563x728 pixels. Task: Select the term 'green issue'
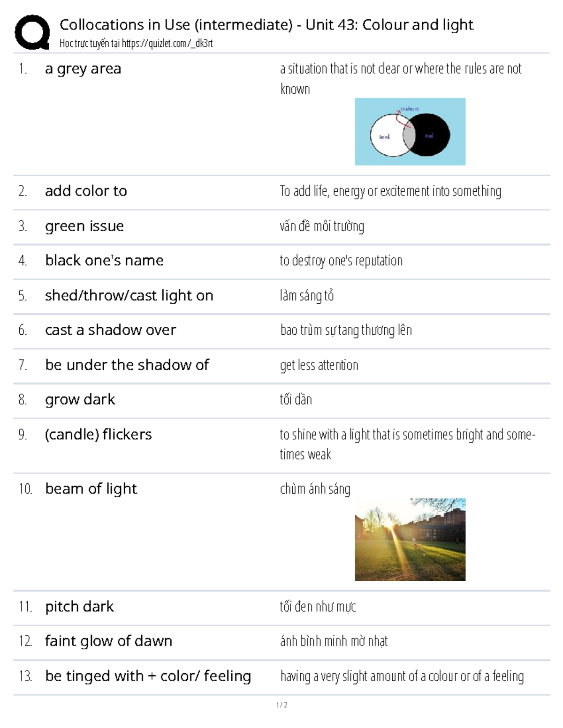click(x=84, y=226)
